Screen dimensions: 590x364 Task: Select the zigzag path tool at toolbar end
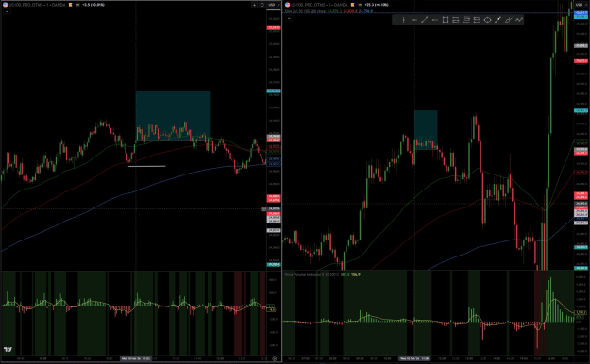click(x=519, y=20)
